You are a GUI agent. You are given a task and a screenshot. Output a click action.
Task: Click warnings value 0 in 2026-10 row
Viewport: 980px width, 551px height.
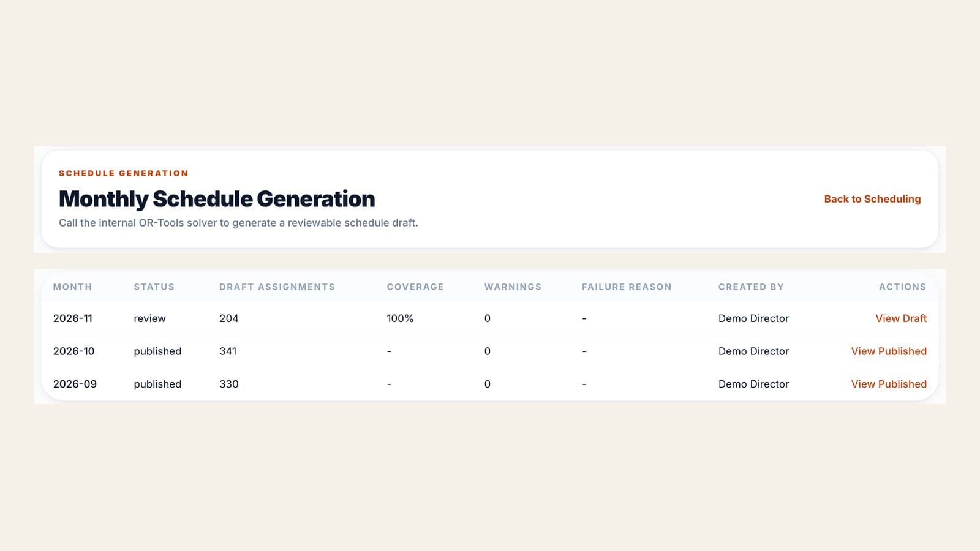tap(488, 351)
